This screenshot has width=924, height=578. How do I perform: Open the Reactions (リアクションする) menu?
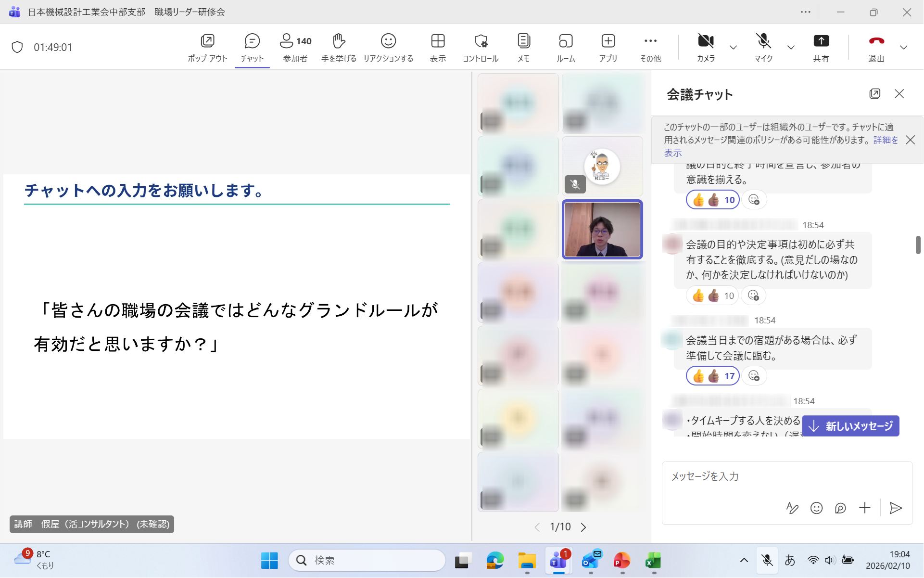point(388,47)
